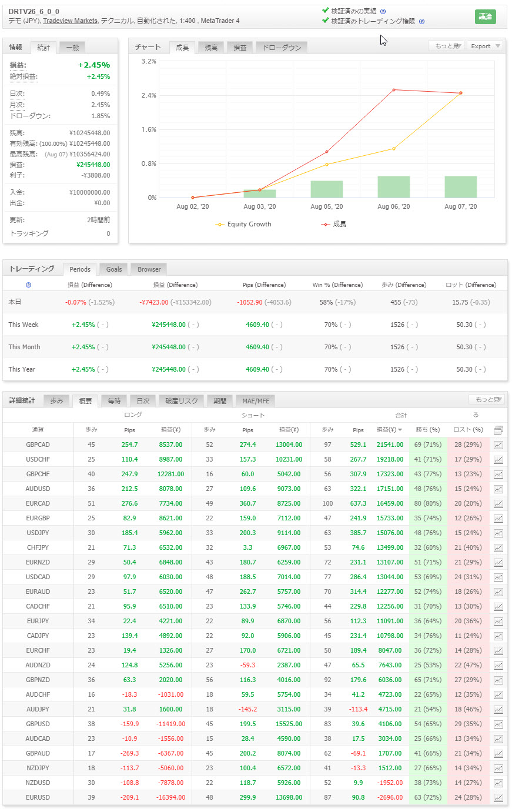Image resolution: width=512 pixels, height=812 pixels.
Task: Open the 歩み statistics tab
Action: click(x=56, y=401)
